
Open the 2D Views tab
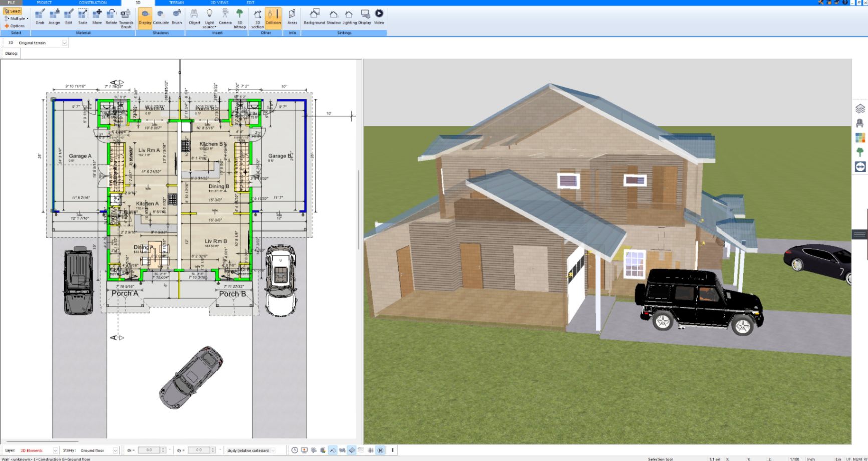coord(220,3)
